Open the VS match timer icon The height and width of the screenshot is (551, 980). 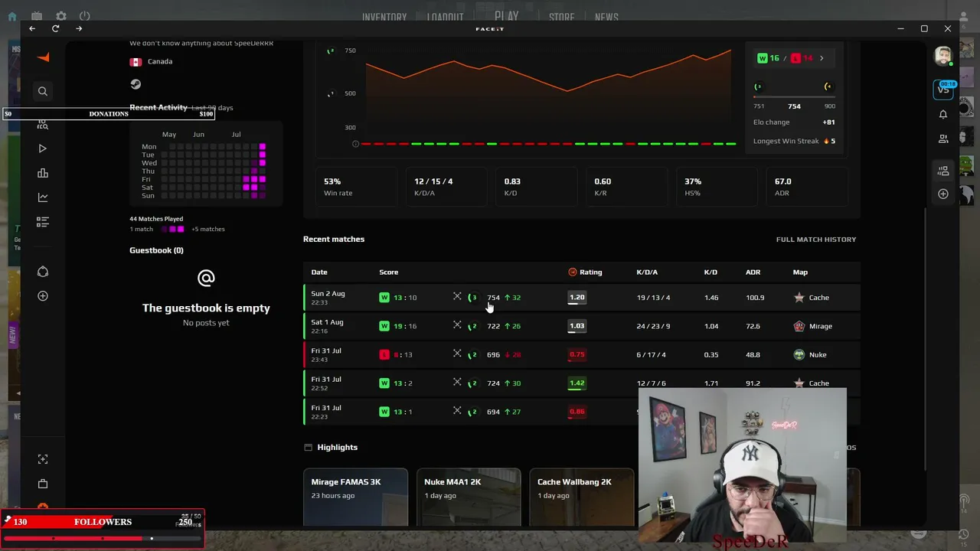[943, 89]
